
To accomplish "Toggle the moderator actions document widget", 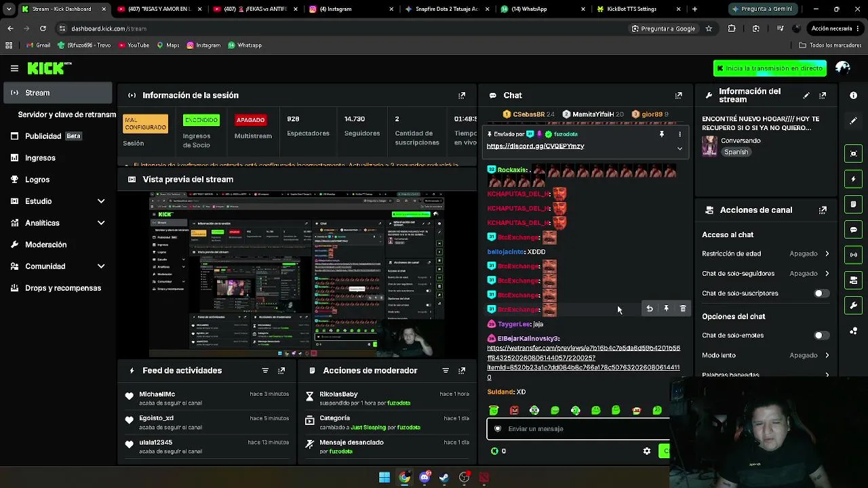I will point(854,204).
